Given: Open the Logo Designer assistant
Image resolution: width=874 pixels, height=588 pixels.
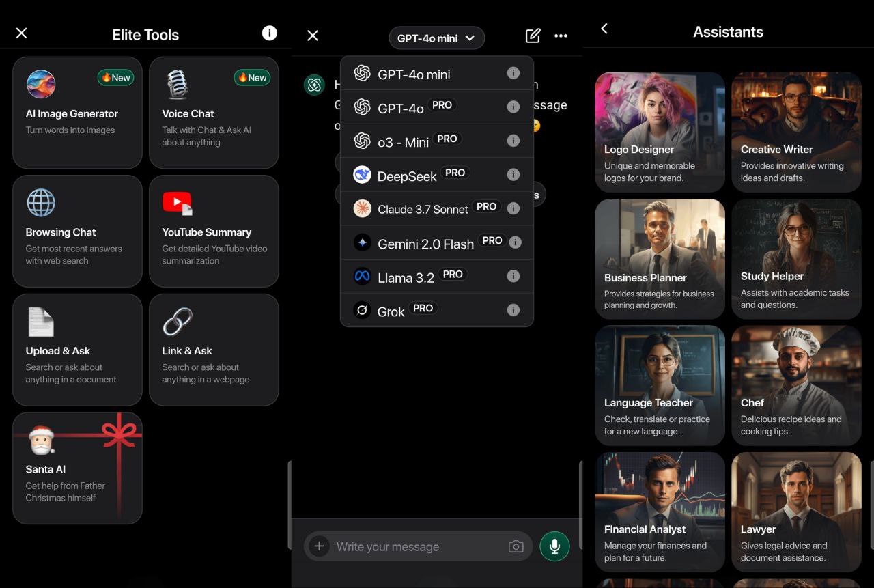Looking at the screenshot, I should tap(660, 132).
